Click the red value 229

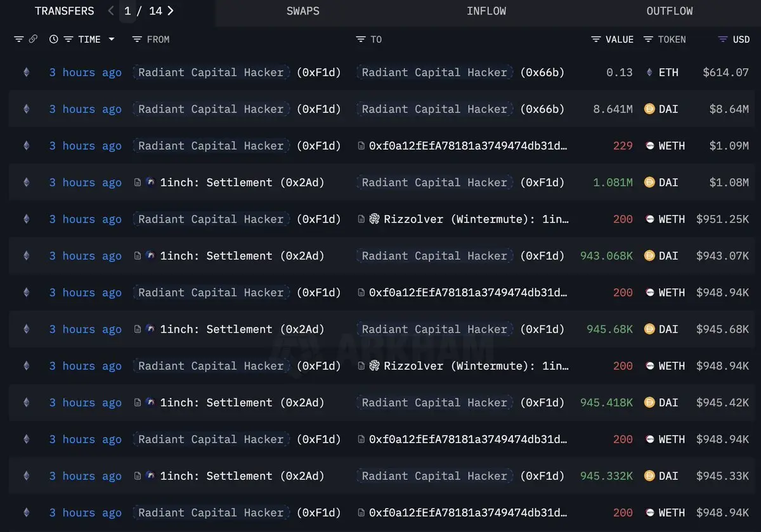pyautogui.click(x=623, y=146)
